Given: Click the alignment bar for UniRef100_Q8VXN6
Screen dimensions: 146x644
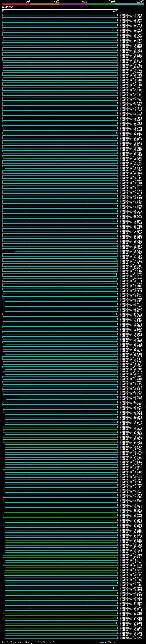Looking at the screenshot, I should [60, 266].
